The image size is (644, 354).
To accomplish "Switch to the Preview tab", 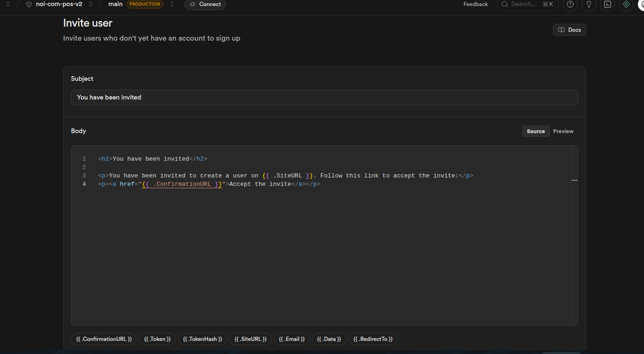I will click(563, 131).
